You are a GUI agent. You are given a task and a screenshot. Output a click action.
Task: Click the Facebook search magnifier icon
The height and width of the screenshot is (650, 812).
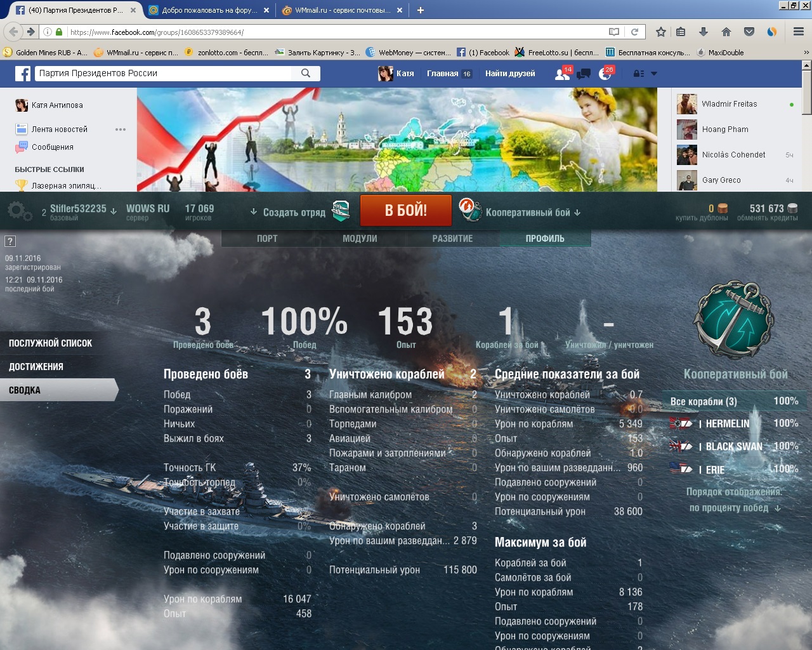click(306, 73)
